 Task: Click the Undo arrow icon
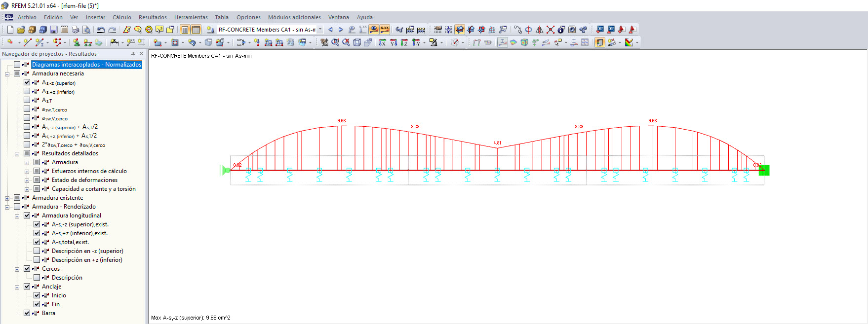pyautogui.click(x=101, y=30)
